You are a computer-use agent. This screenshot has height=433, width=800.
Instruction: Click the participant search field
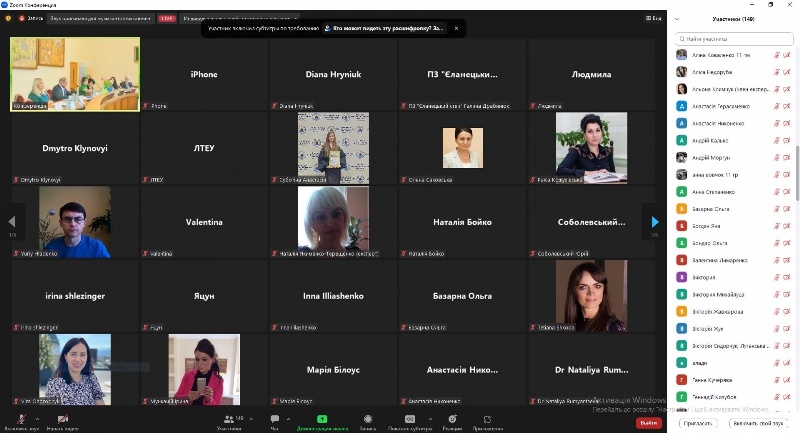tap(734, 39)
